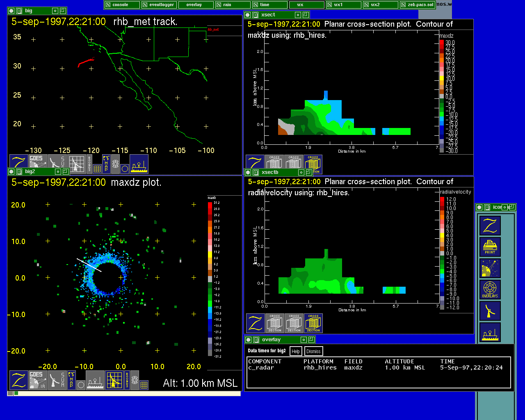Click the ship icon in the big window toolbar
The width and height of the screenshot is (525, 420).
(139, 164)
